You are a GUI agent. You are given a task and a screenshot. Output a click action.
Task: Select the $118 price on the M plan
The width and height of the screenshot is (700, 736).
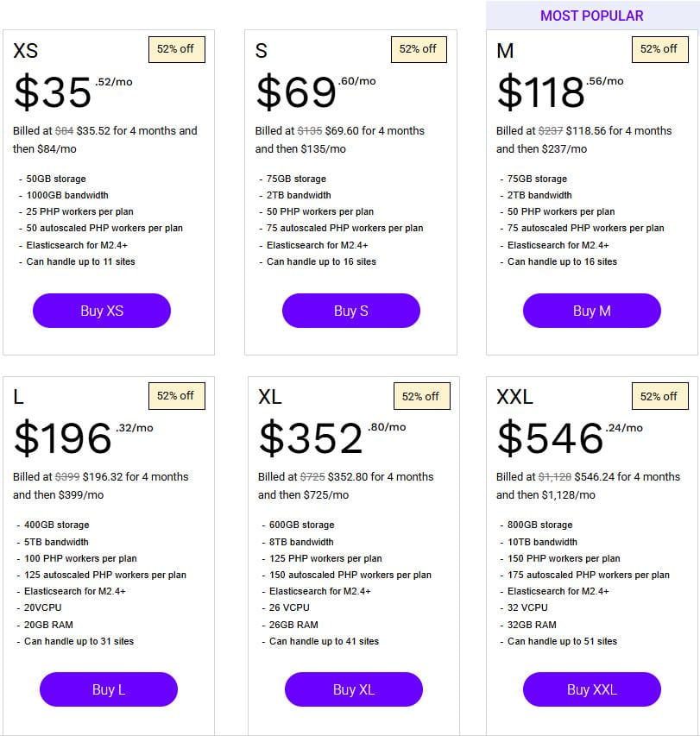(542, 92)
